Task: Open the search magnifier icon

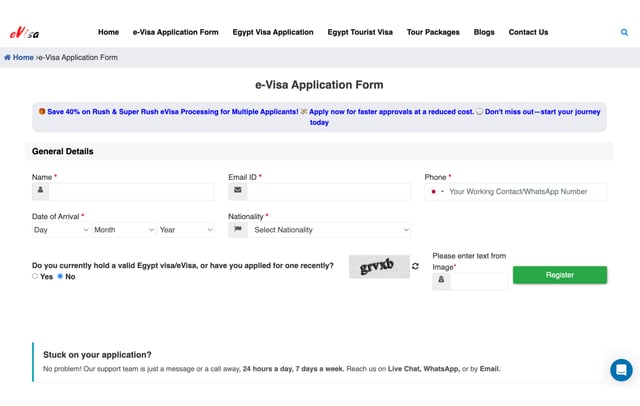Action: pyautogui.click(x=624, y=32)
